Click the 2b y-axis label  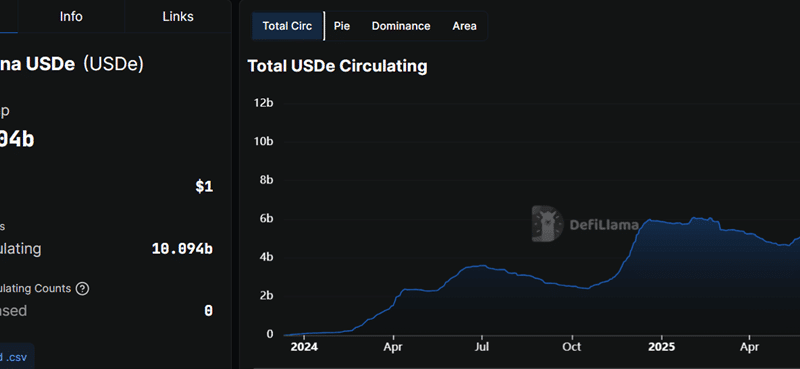(266, 296)
